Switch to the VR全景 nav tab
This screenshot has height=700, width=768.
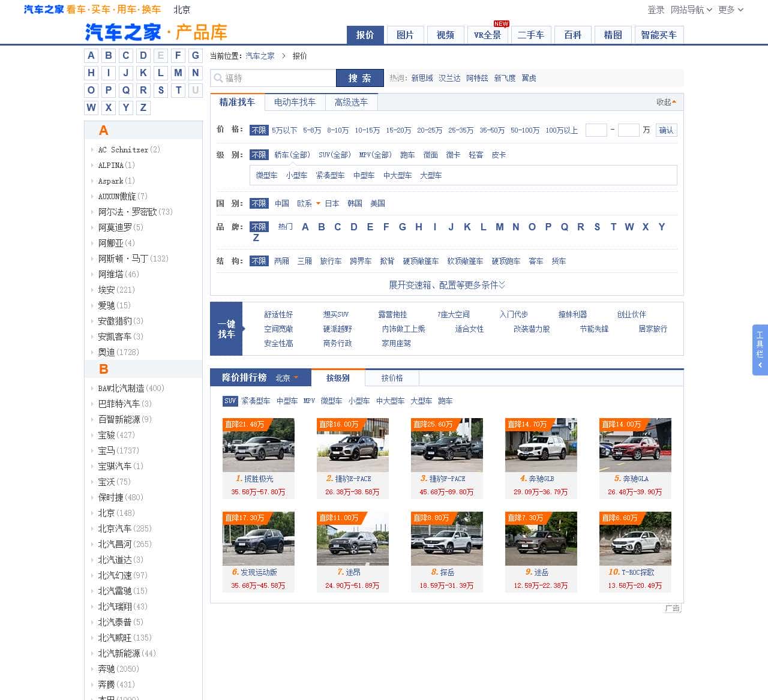point(487,35)
